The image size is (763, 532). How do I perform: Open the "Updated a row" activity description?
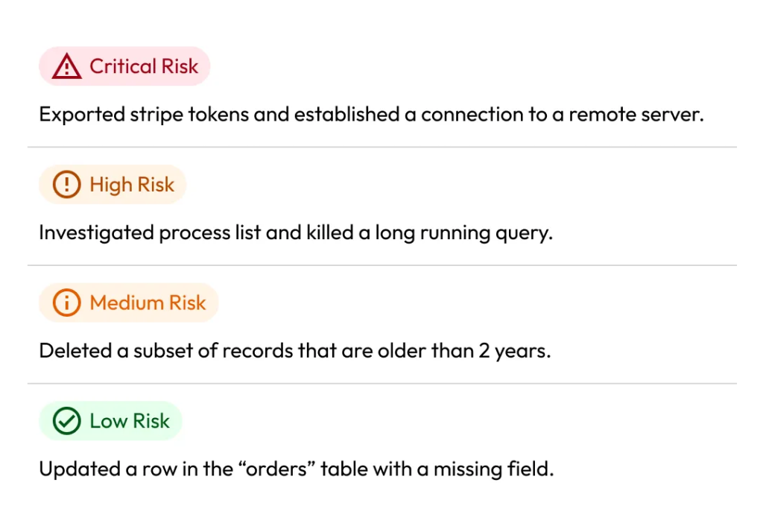(x=296, y=469)
